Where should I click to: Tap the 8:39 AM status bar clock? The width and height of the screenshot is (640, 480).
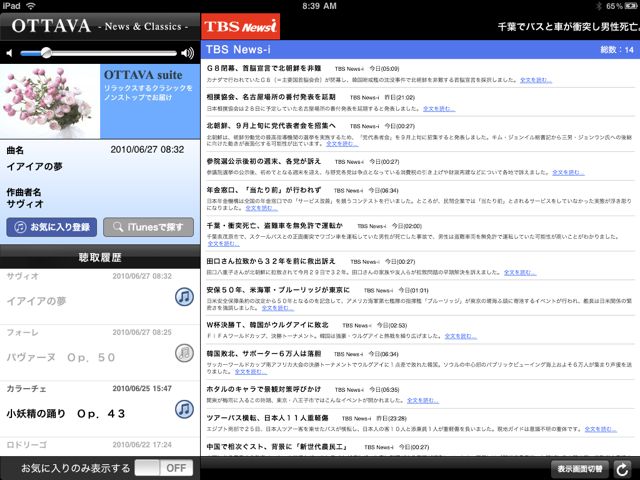pos(320,6)
